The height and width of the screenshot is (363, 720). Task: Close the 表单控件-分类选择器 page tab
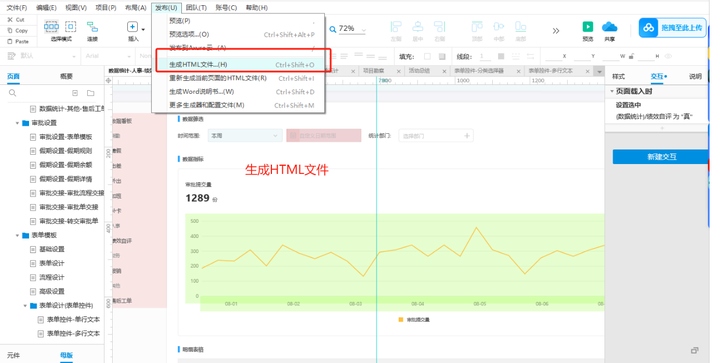(518, 71)
